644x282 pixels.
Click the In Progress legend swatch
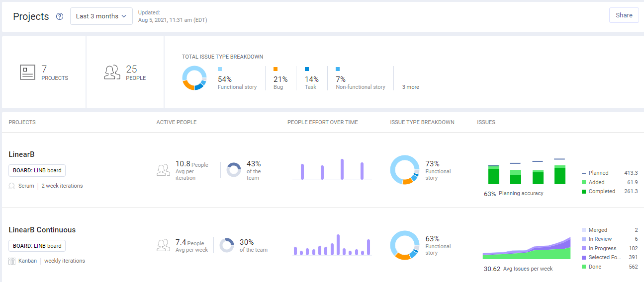click(584, 248)
